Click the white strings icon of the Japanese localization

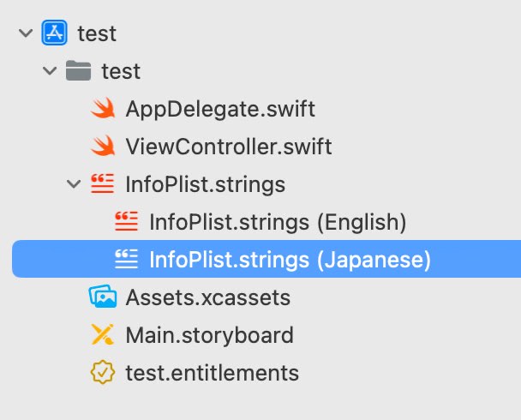pos(126,259)
